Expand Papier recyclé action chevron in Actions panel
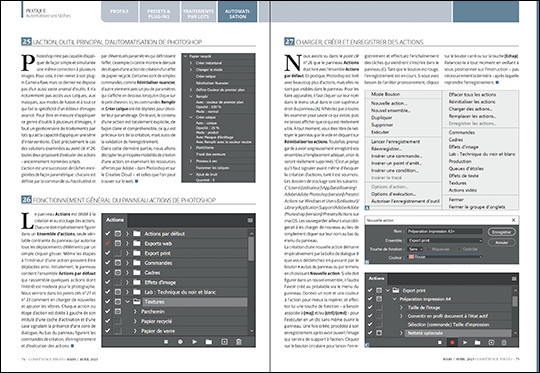540x373 pixels. click(x=135, y=321)
